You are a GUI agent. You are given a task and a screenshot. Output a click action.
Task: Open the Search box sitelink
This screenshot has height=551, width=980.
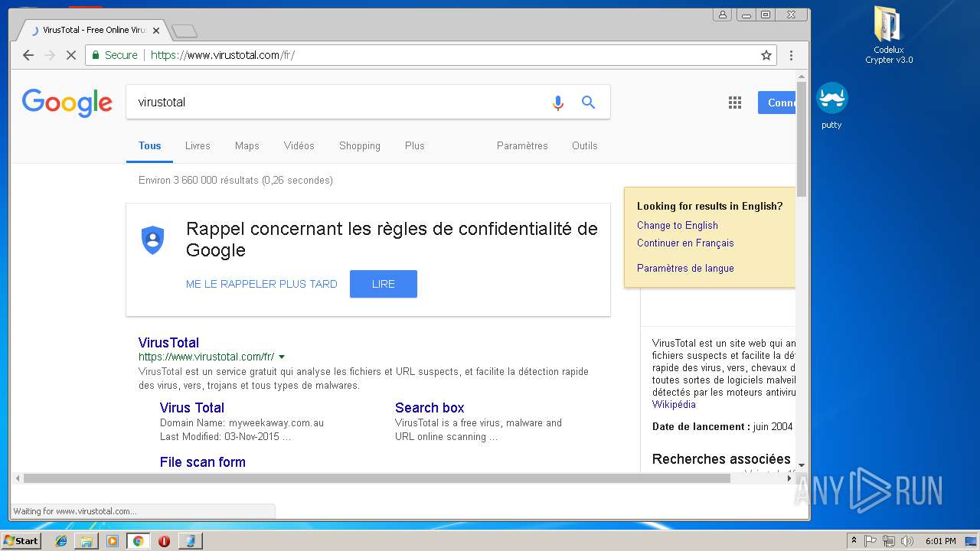(x=430, y=408)
